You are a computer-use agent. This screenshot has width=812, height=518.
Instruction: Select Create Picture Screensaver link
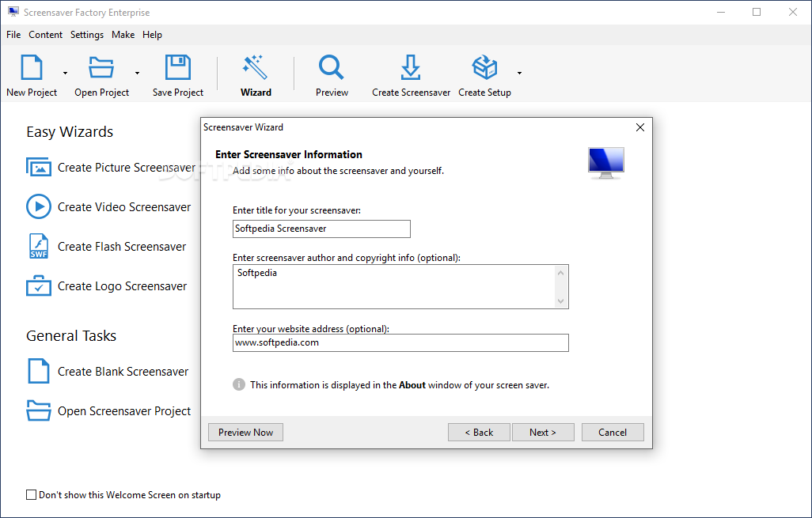tap(127, 167)
